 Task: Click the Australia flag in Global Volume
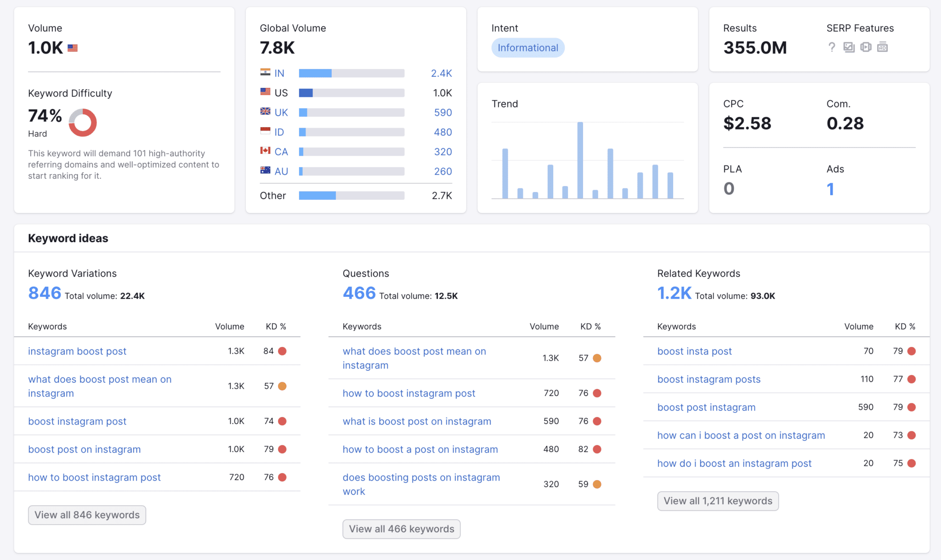pos(265,171)
